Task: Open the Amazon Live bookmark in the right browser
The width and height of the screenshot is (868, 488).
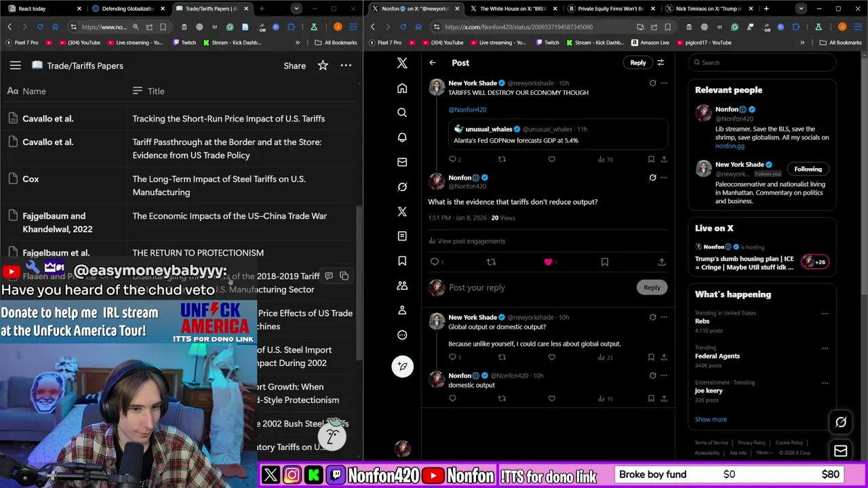Action: [x=650, y=43]
